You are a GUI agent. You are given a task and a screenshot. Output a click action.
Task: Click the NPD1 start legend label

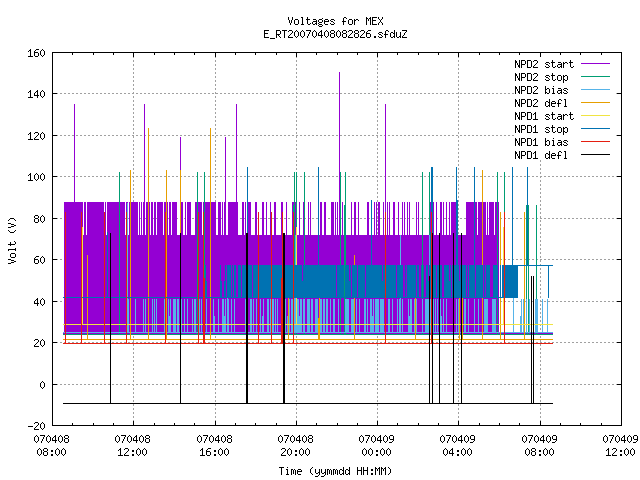point(544,116)
